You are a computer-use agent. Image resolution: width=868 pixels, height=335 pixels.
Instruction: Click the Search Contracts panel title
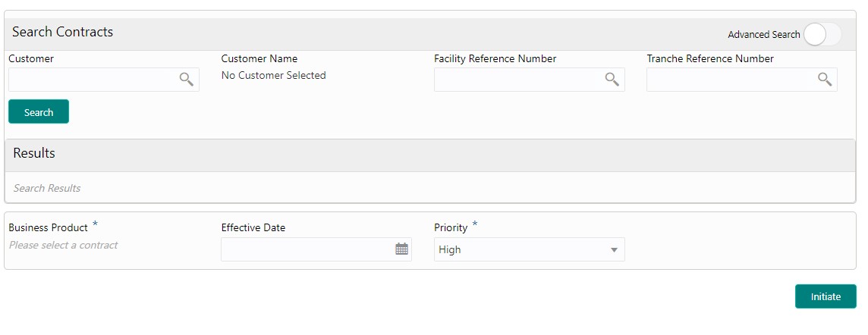62,32
